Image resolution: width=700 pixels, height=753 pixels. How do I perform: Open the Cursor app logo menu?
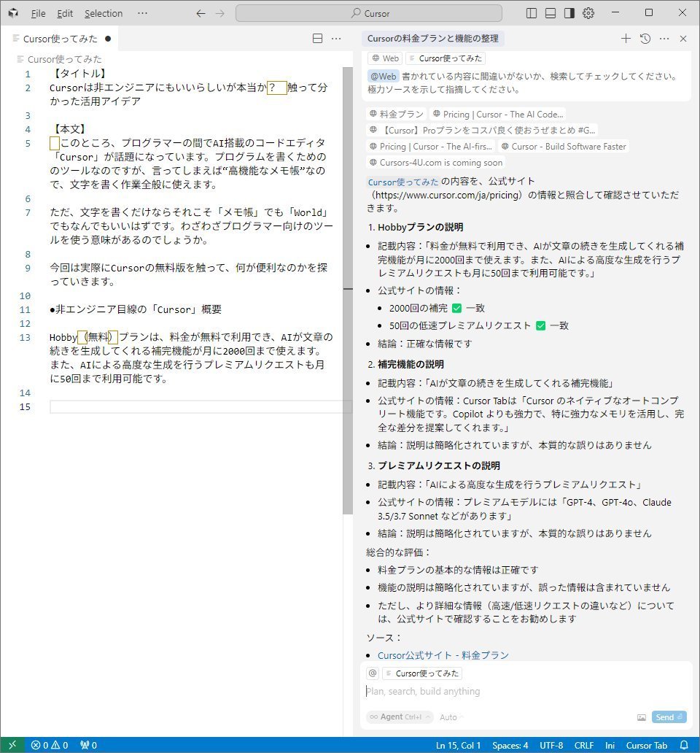13,13
